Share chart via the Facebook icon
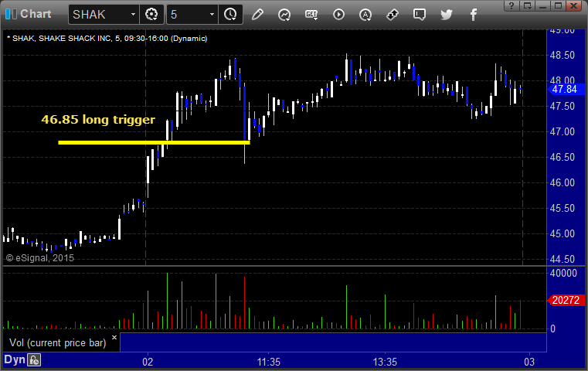Image resolution: width=588 pixels, height=371 pixels. tap(473, 15)
